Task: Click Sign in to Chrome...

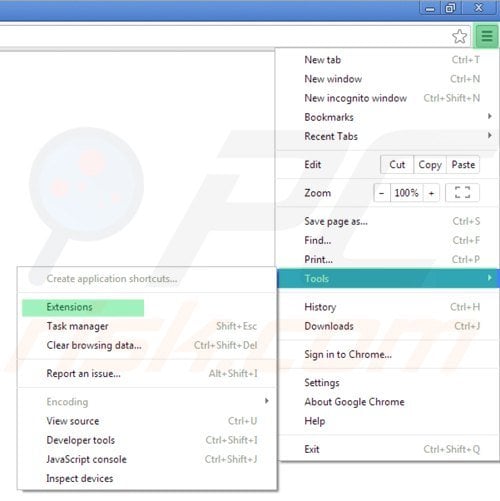Action: point(389,354)
